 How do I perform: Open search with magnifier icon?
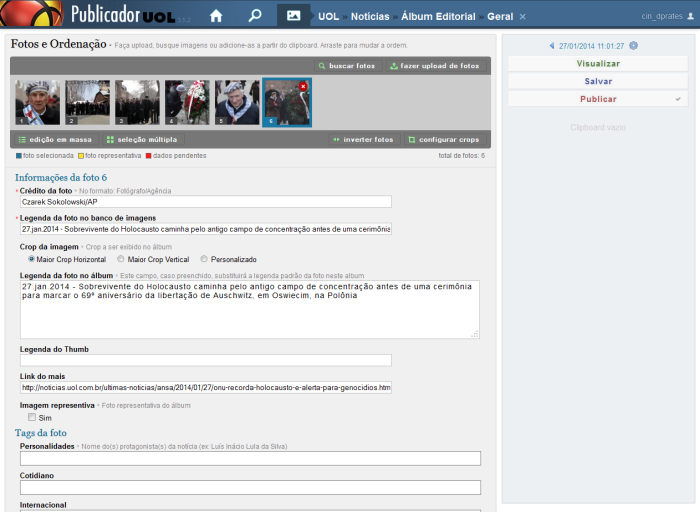255,16
